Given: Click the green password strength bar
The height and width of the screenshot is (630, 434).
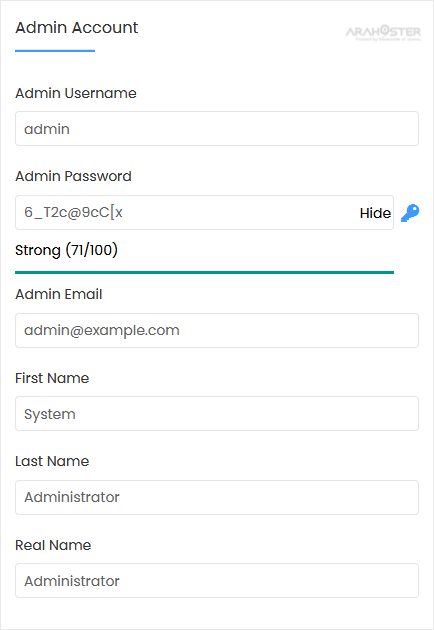Looking at the screenshot, I should pyautogui.click(x=204, y=272).
